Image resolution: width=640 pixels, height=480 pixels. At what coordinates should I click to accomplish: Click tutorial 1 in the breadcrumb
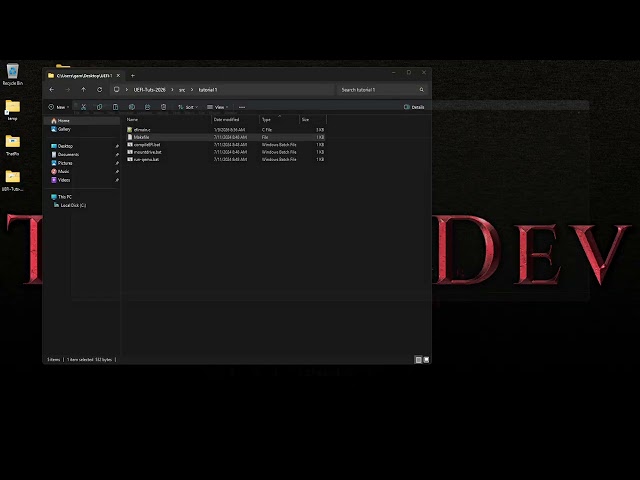[x=208, y=90]
